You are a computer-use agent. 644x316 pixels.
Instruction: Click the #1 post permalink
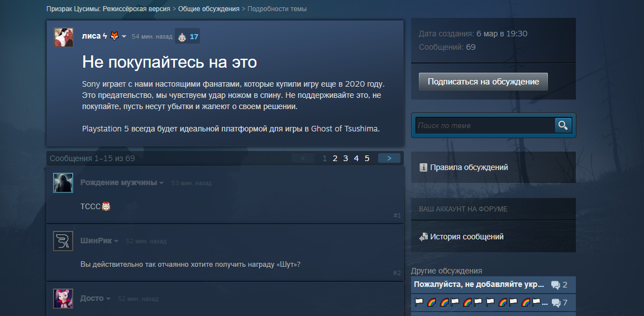point(397,215)
